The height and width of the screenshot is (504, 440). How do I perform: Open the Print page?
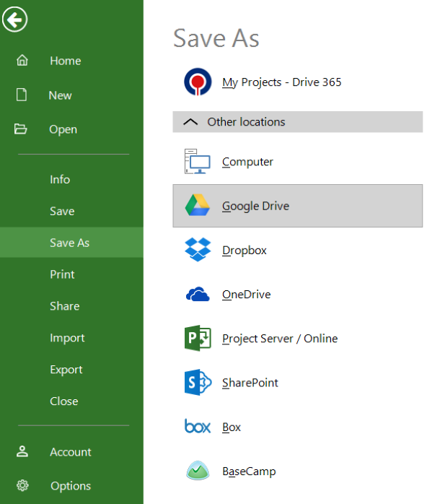(62, 274)
